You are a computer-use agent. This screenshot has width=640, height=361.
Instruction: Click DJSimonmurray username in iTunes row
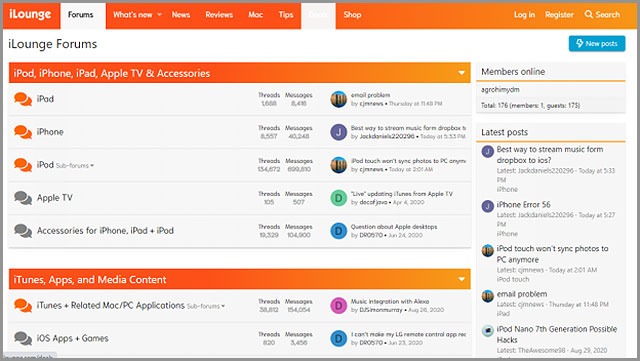click(381, 310)
